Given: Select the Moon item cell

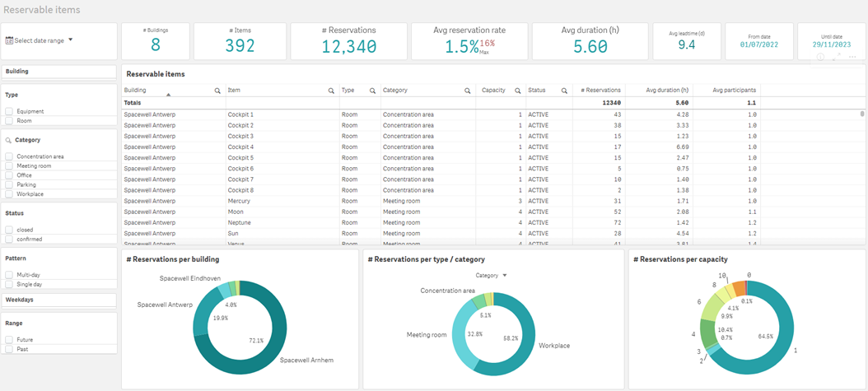Looking at the screenshot, I should [x=282, y=212].
